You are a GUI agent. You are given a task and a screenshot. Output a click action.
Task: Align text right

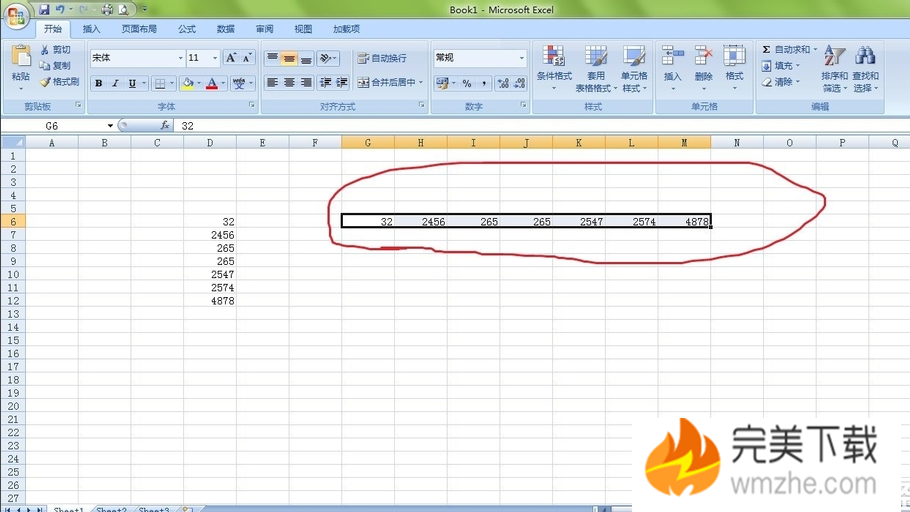pos(306,82)
